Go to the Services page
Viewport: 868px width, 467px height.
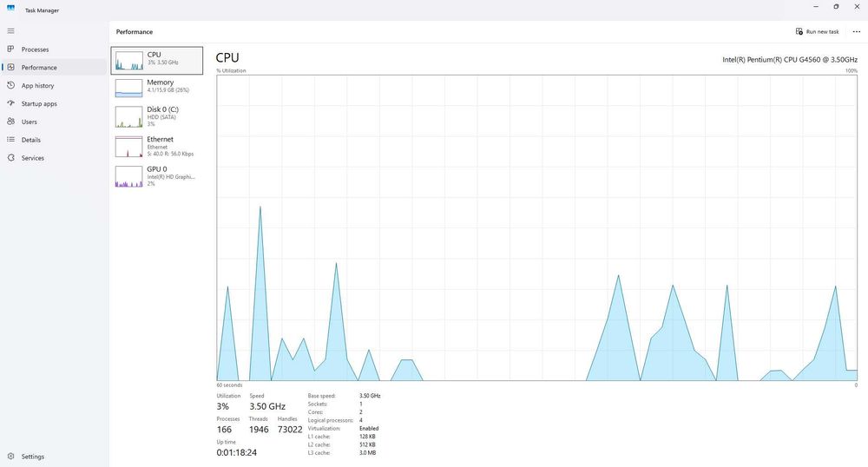(32, 158)
